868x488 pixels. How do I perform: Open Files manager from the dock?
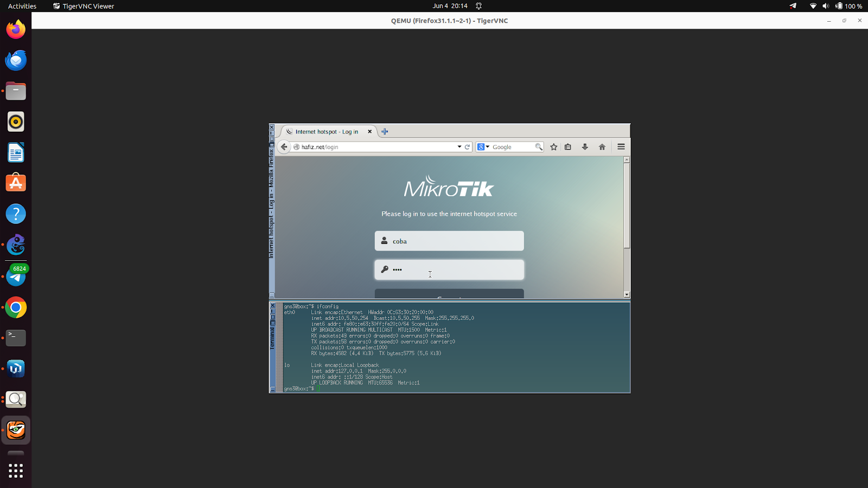(x=16, y=91)
